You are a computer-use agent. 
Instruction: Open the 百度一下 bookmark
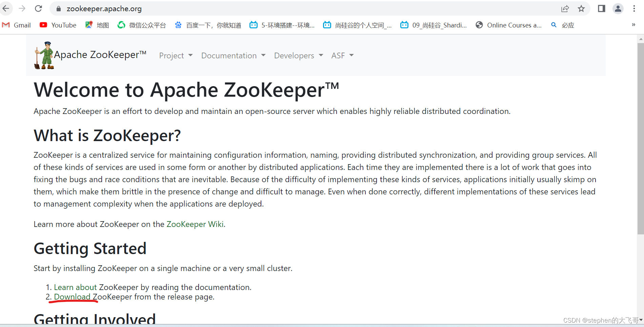tap(208, 25)
